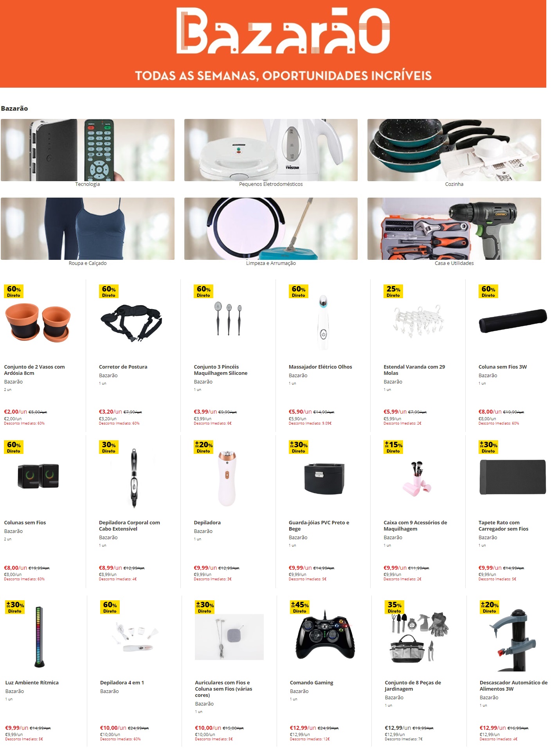Open Conjunto de 8 Peças de Jardinagem
This screenshot has width=551, height=756.
point(413,686)
